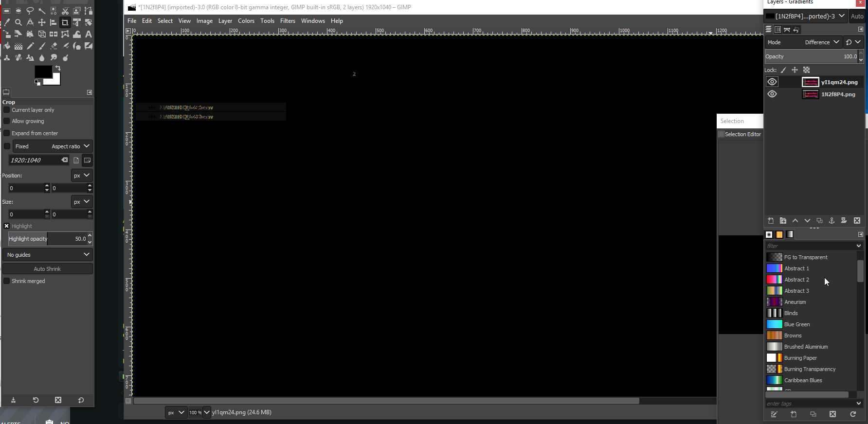The image size is (868, 424).
Task: Open the Filters menu
Action: point(288,21)
